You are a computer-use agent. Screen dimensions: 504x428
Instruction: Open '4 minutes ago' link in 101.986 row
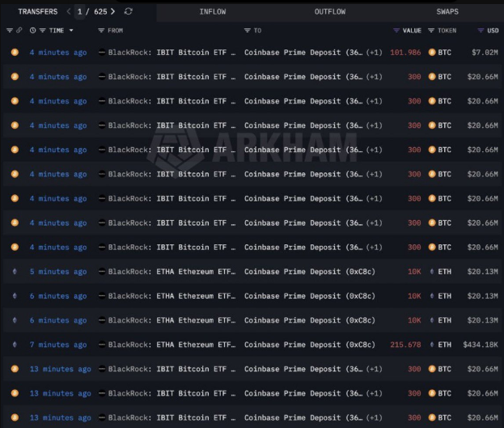tap(58, 53)
